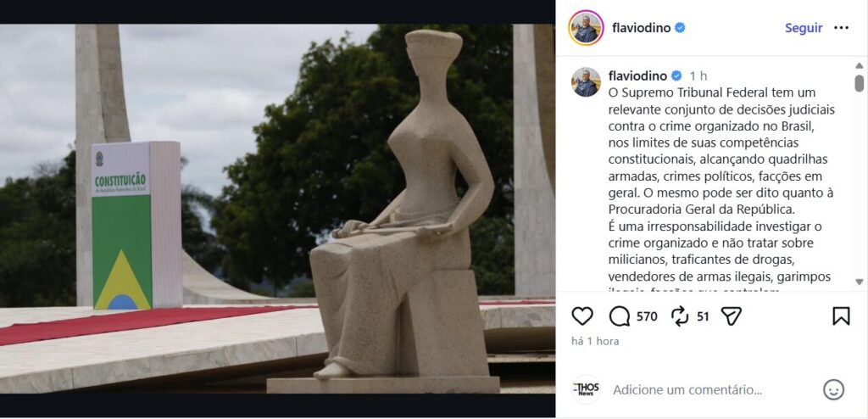Follow the account with Seguir
Image resolution: width=868 pixels, height=419 pixels.
click(804, 28)
